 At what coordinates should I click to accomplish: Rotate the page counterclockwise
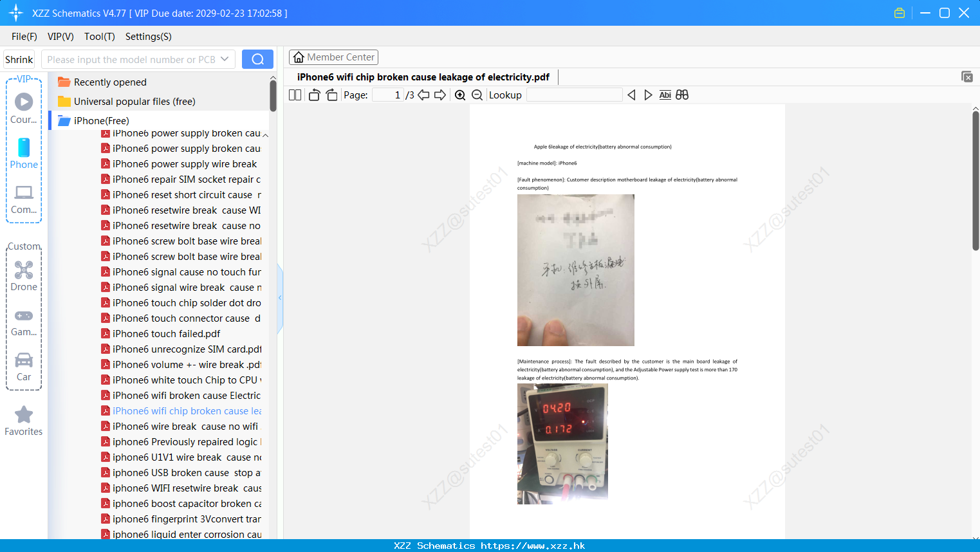314,95
